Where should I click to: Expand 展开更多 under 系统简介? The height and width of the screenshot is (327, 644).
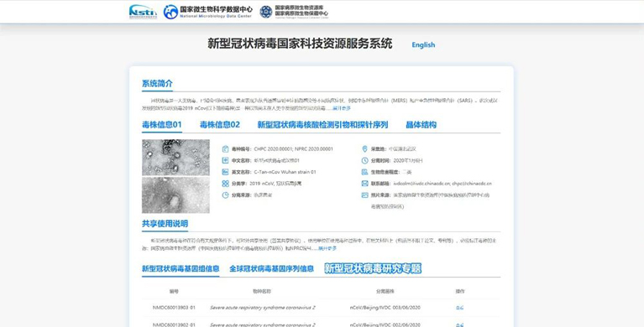point(342,108)
